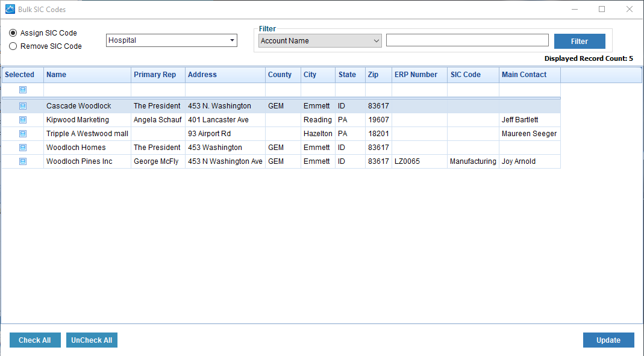Sort by the State column header

pos(351,75)
